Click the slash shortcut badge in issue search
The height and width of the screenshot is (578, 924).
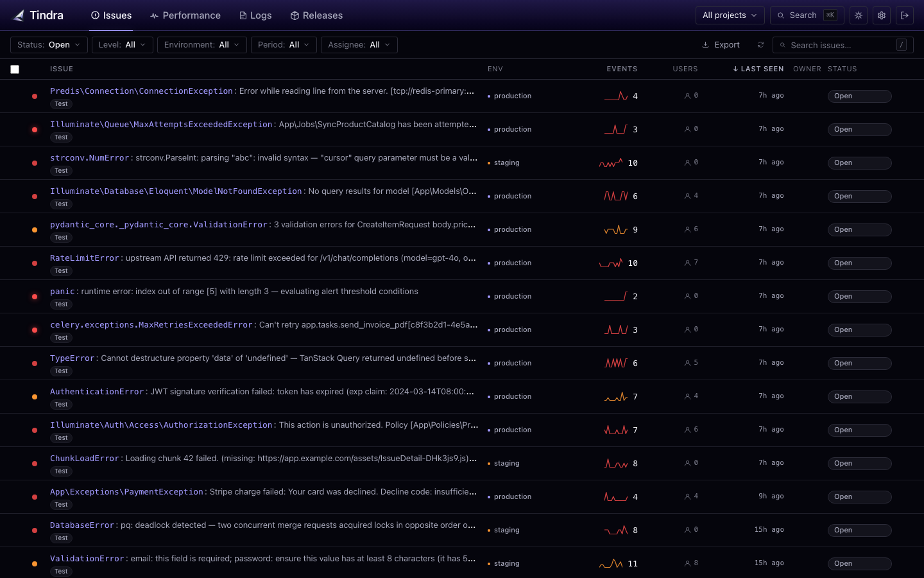coord(902,45)
